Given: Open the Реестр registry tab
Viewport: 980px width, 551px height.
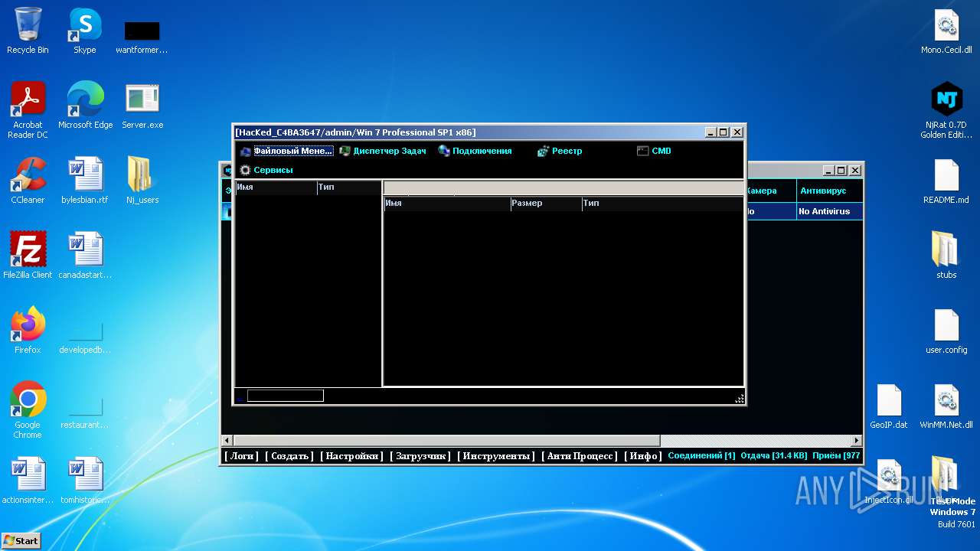Looking at the screenshot, I should coord(560,151).
